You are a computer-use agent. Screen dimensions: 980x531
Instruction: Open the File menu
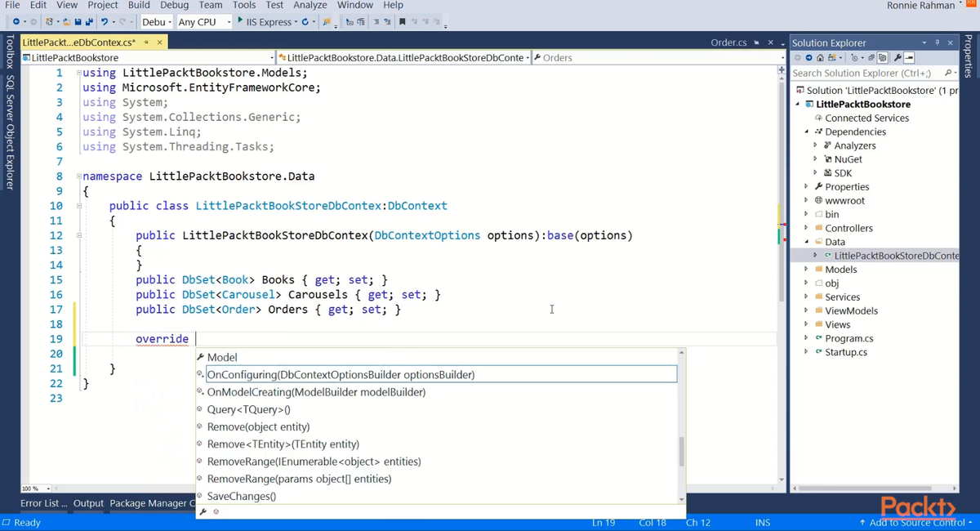(x=12, y=5)
